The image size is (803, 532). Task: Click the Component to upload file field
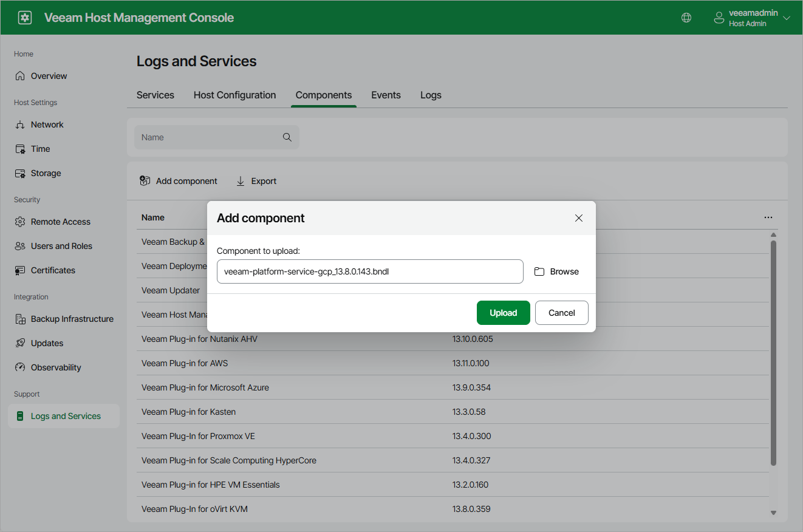coord(370,271)
